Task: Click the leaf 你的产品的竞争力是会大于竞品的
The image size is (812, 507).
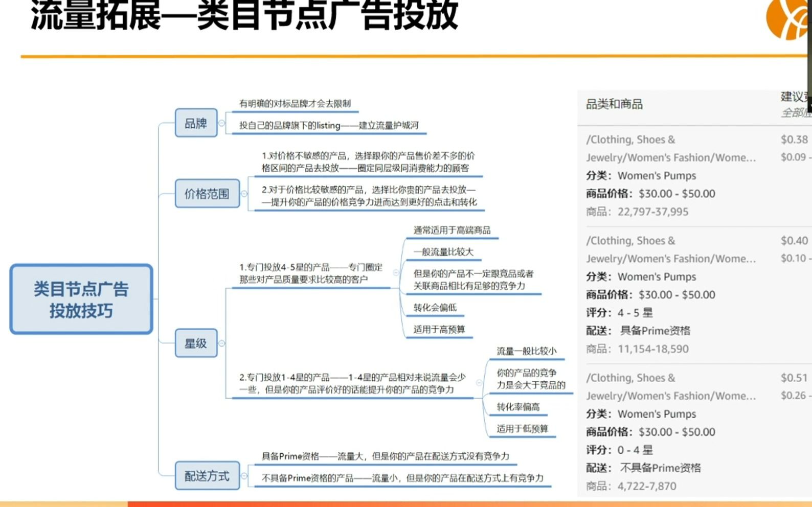Action: [531, 379]
